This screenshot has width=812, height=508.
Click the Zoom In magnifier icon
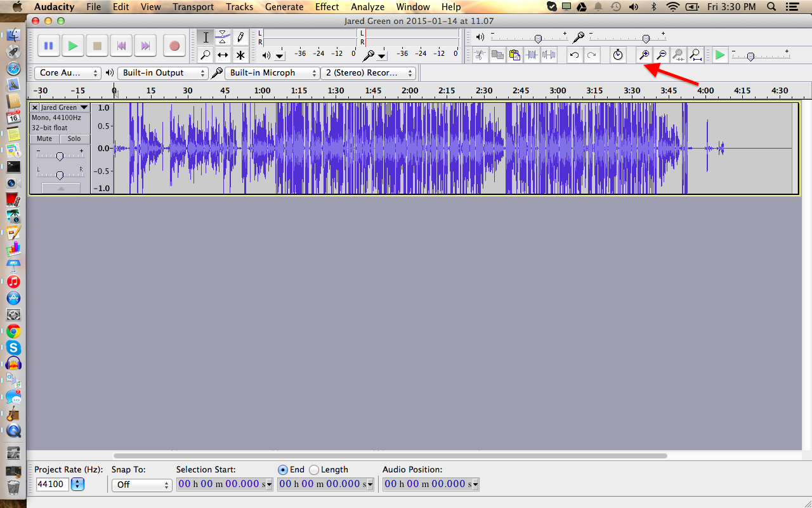[644, 55]
